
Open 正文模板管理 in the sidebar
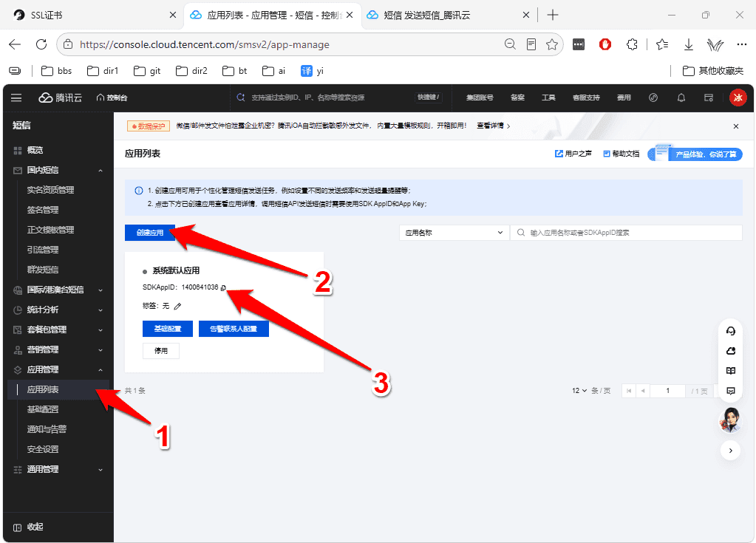click(x=51, y=230)
